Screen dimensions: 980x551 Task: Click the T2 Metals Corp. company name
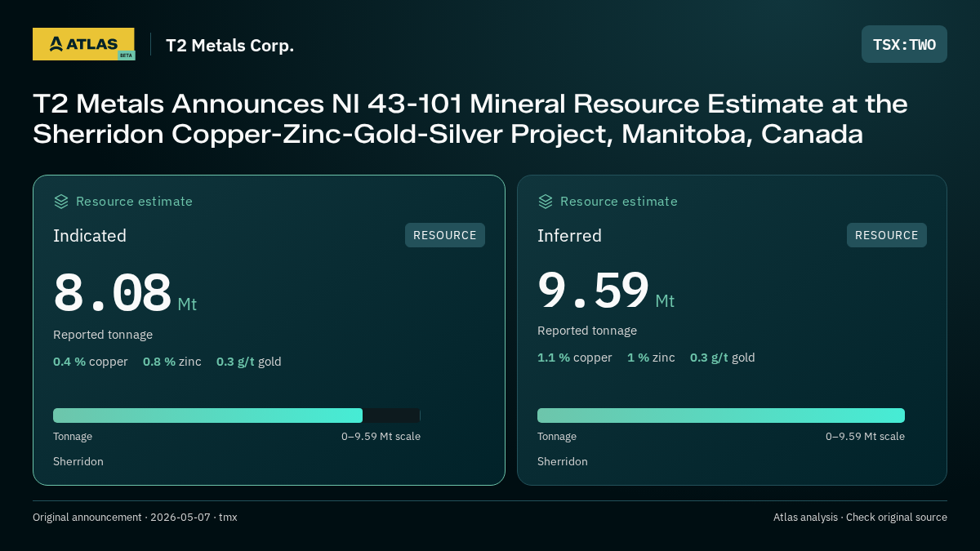click(x=229, y=46)
